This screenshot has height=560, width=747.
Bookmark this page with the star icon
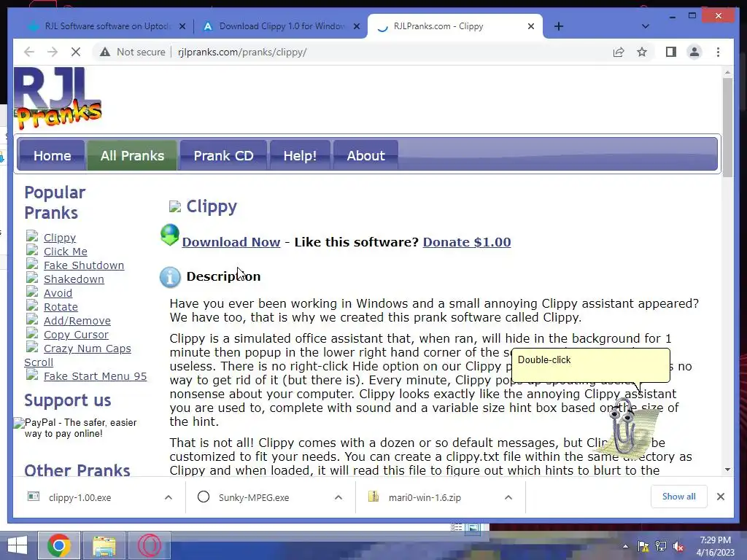point(642,52)
